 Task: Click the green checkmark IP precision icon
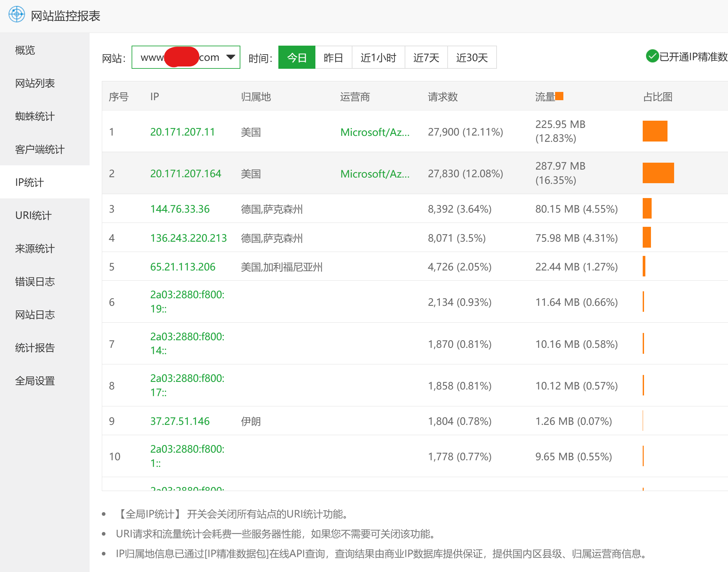coord(652,56)
